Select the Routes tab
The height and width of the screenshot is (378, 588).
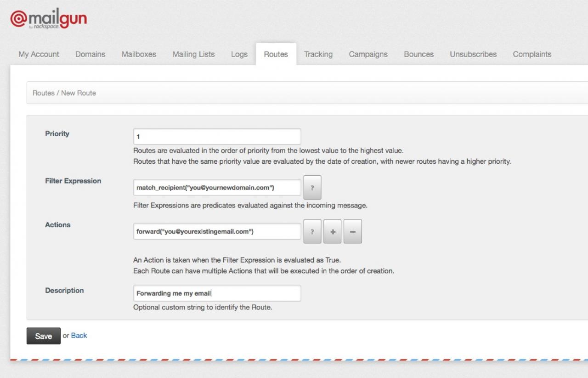276,54
